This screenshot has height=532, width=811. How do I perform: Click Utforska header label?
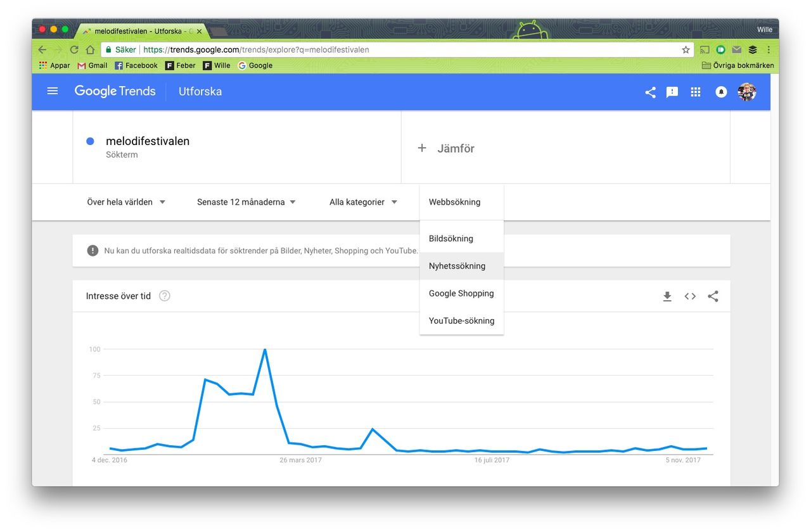200,91
